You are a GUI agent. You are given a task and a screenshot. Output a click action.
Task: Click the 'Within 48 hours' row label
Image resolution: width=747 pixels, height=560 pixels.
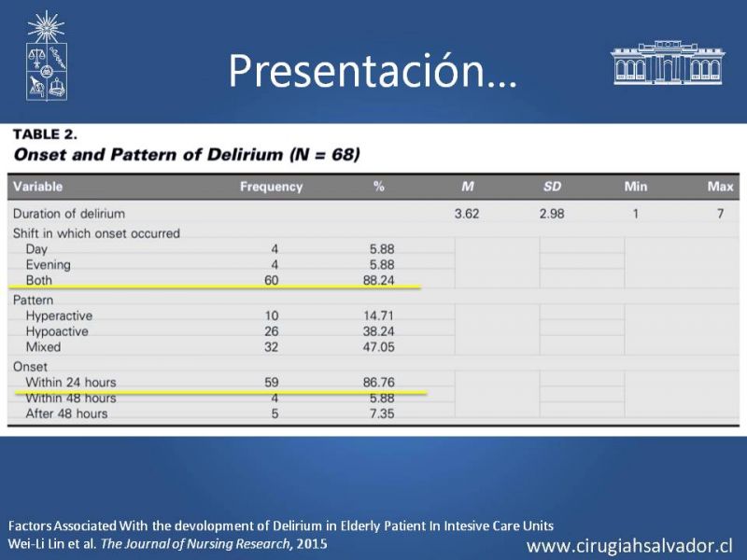71,399
